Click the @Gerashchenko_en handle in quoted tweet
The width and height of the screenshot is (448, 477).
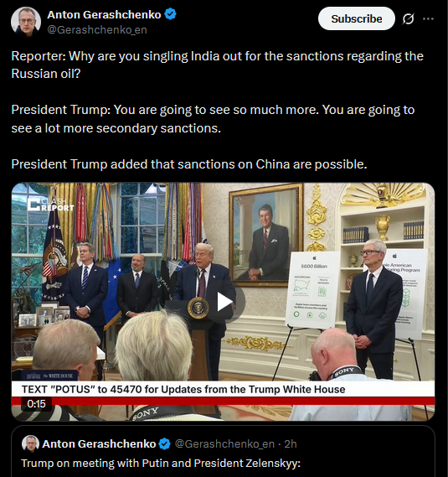(x=224, y=444)
